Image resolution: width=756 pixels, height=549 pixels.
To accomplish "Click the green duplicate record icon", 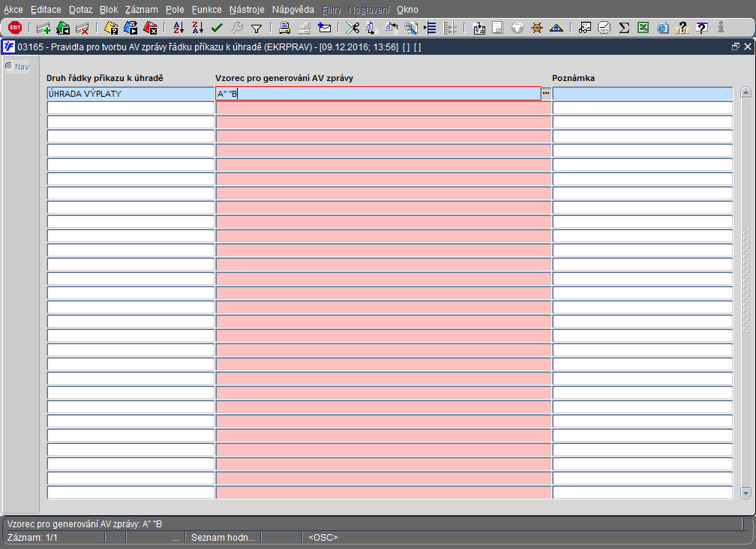I will [x=63, y=28].
